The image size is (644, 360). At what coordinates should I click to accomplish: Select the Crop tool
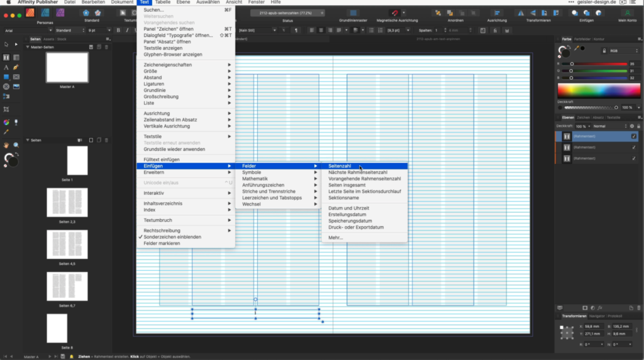6,109
